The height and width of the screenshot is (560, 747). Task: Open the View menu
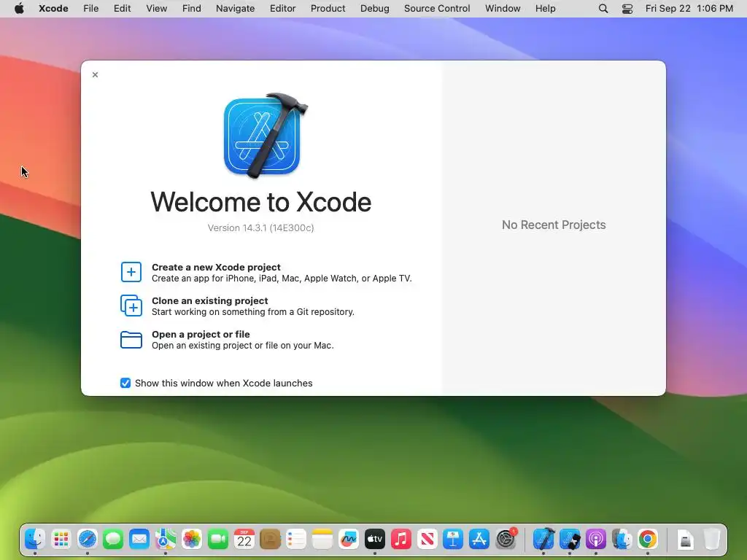(156, 9)
